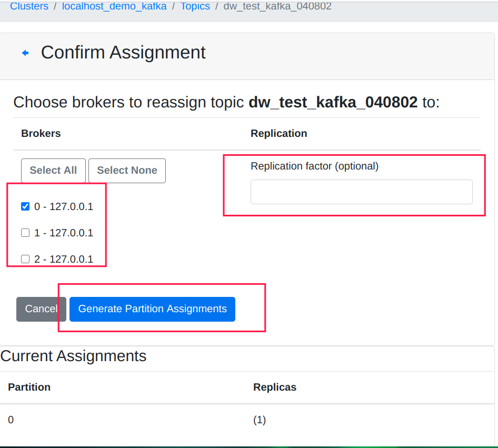498x448 pixels.
Task: Click the (1) replicas cell
Action: (x=260, y=420)
